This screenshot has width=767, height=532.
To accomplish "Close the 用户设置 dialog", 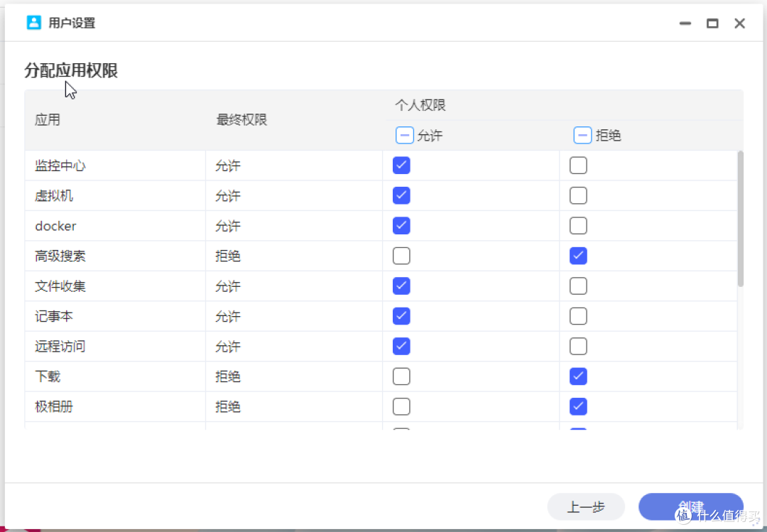I will [739, 23].
